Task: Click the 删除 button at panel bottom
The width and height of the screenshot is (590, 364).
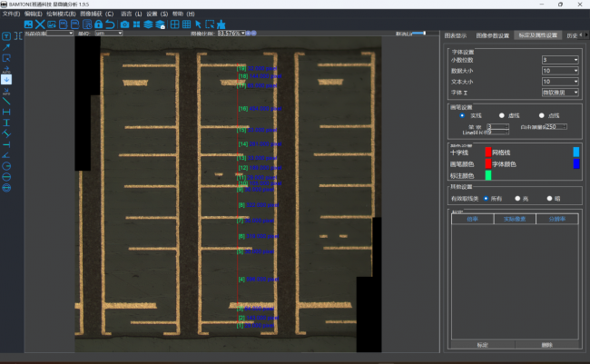Action: (546, 345)
